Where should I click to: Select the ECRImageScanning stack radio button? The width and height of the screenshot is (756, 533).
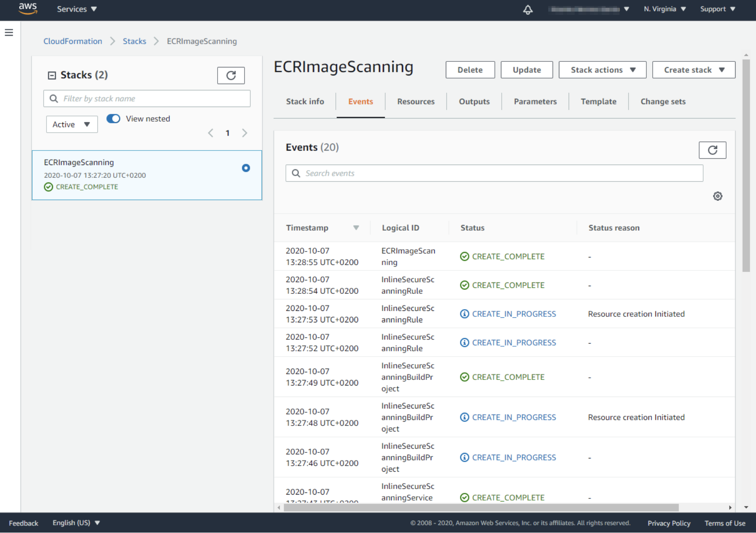[246, 168]
